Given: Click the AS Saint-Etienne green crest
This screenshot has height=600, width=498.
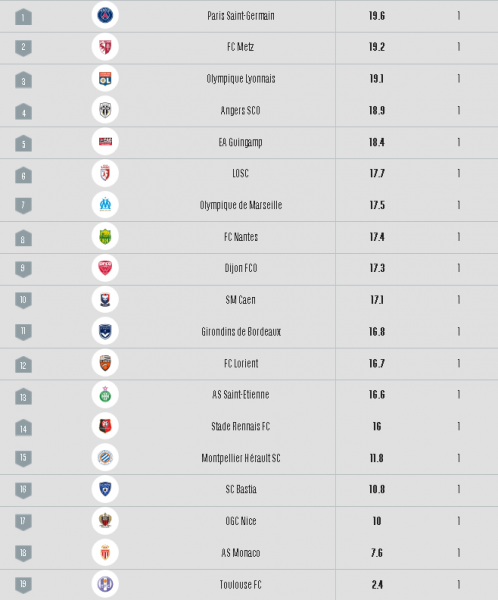Looking at the screenshot, I should click(105, 394).
